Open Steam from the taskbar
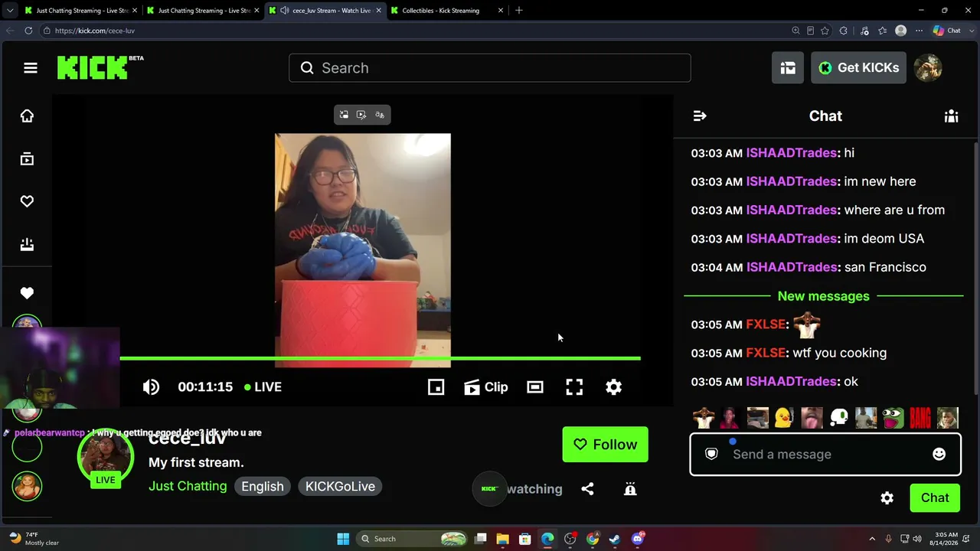The image size is (980, 551). (614, 539)
